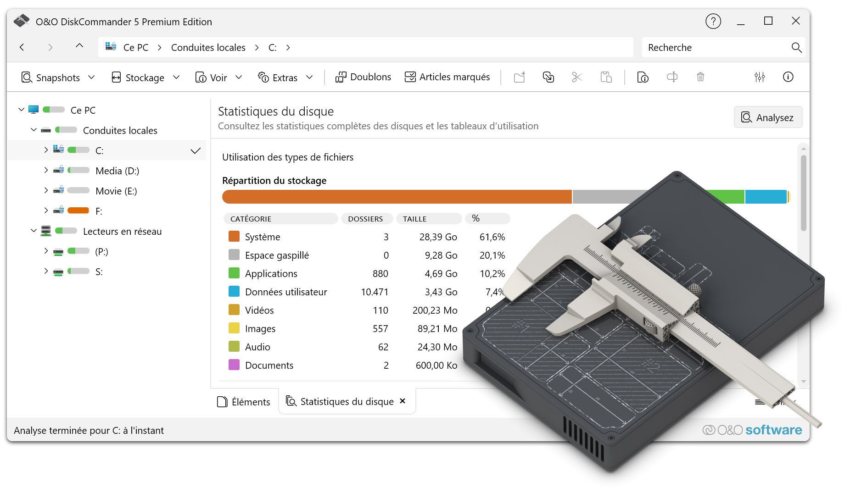Open the Snapshots menu icon
This screenshot has width=856, height=504.
click(x=26, y=77)
